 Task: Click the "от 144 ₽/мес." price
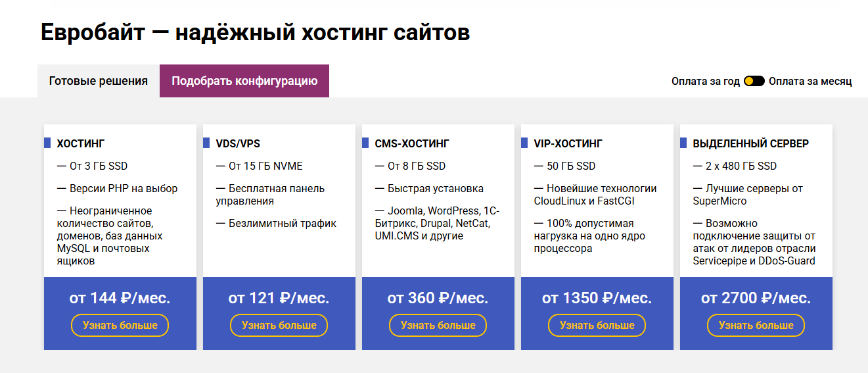(x=120, y=298)
